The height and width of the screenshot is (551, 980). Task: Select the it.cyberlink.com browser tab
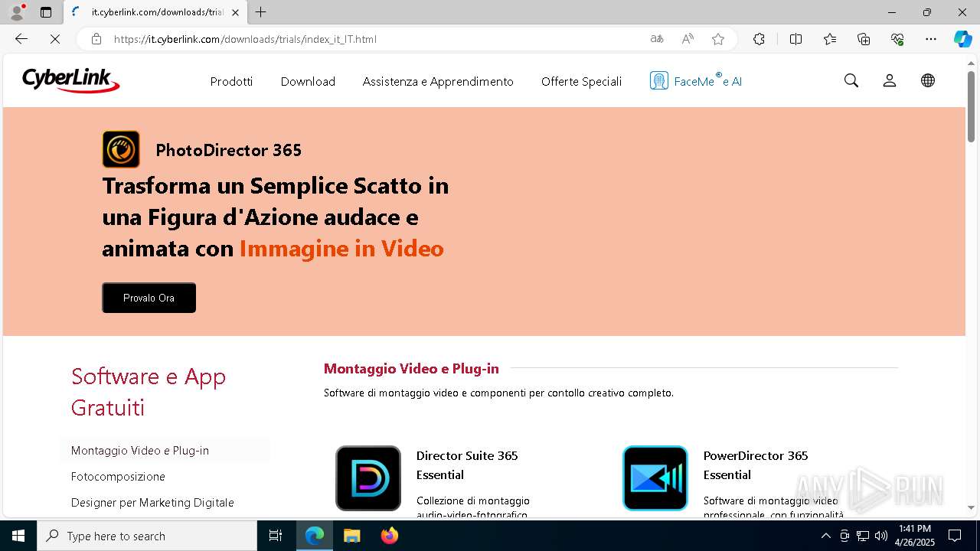click(155, 12)
